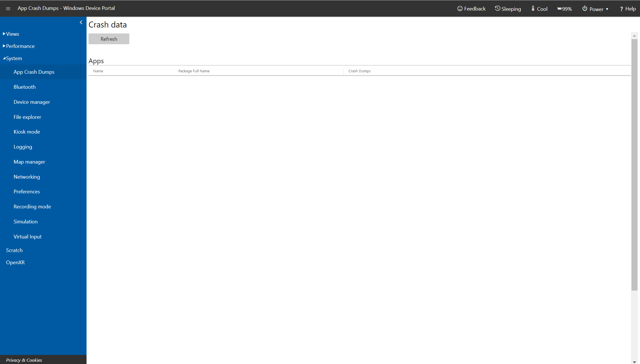Navigate to Networking settings
This screenshot has height=364, width=640.
pos(27,177)
